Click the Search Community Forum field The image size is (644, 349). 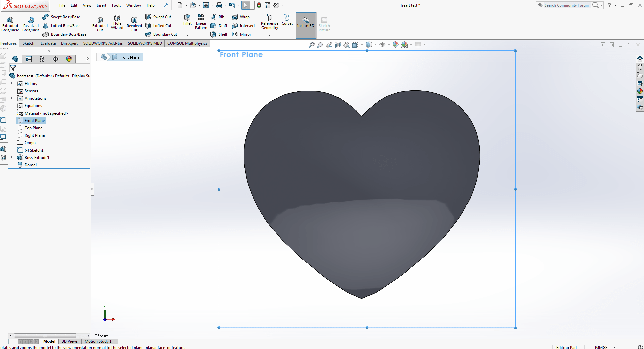(x=567, y=5)
